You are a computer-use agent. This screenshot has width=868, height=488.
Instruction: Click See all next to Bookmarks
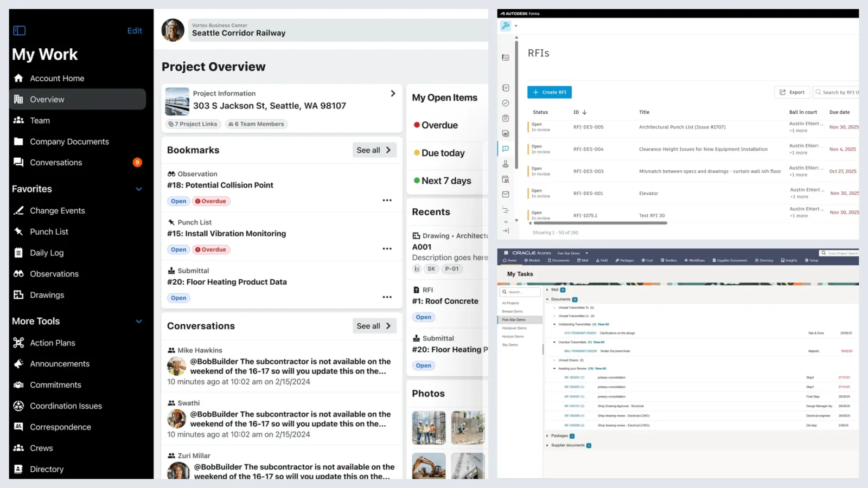(374, 150)
